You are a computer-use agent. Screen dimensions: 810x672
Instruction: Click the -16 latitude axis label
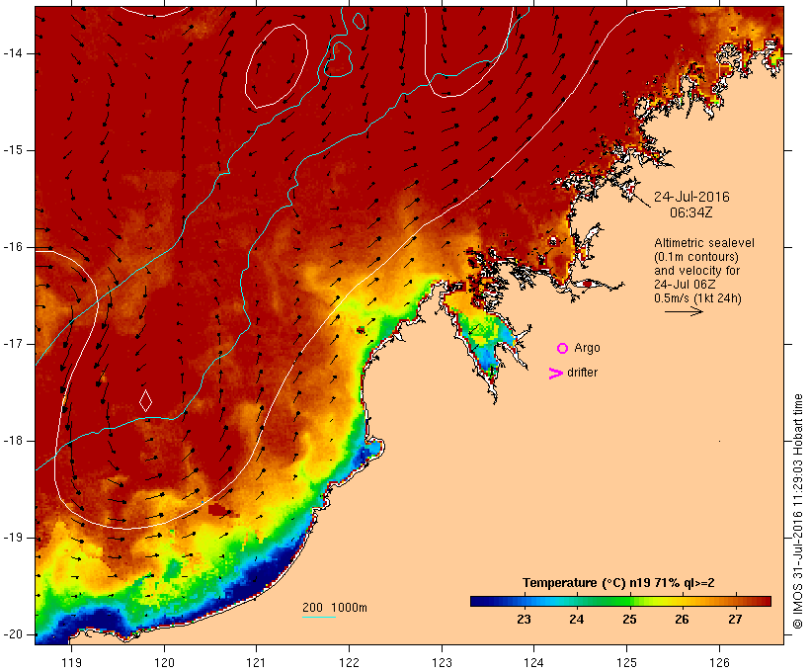pyautogui.click(x=13, y=247)
